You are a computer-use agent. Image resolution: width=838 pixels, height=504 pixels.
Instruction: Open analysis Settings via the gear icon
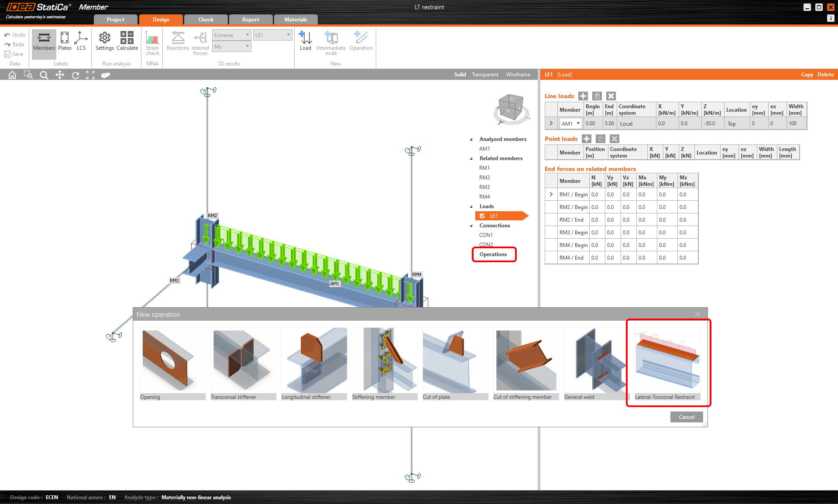click(104, 42)
